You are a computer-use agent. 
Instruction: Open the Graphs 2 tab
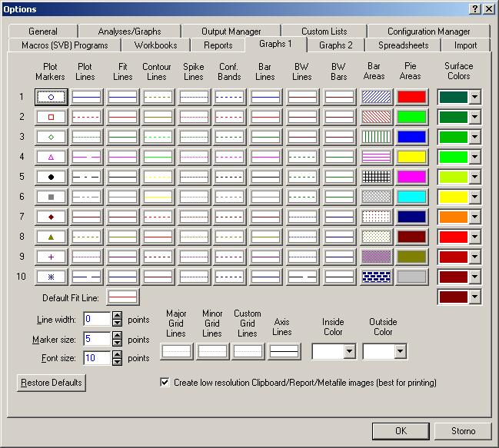(x=336, y=45)
